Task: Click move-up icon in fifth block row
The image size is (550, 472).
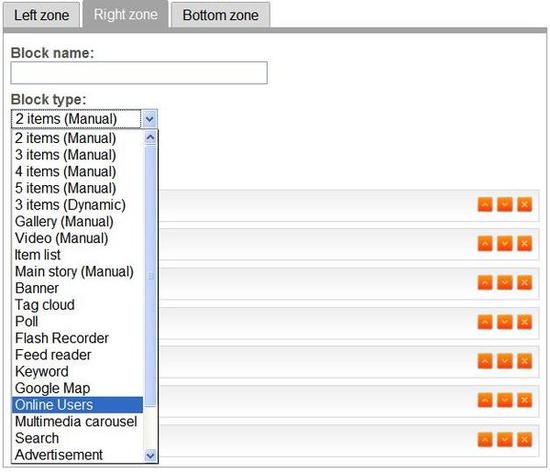Action: [485, 361]
